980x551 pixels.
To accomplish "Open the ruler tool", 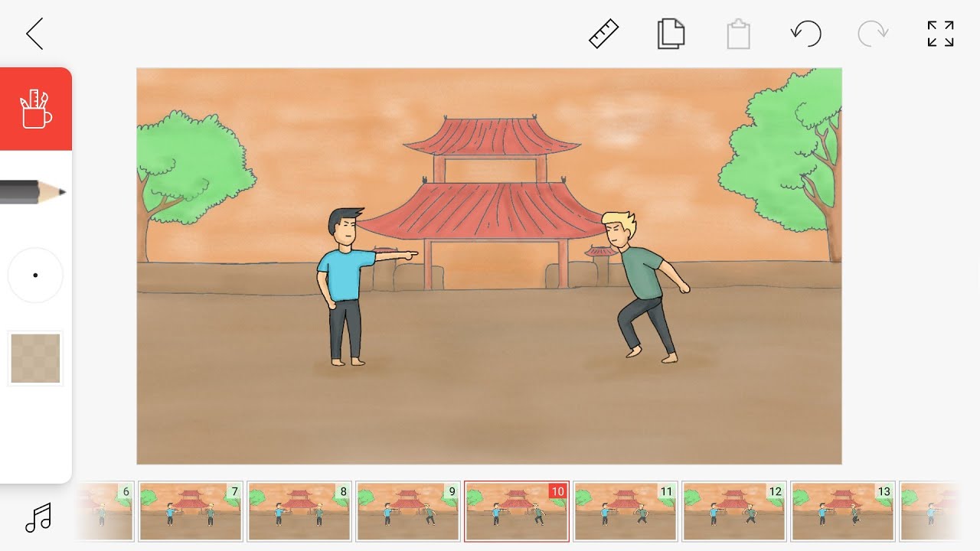I will pyautogui.click(x=603, y=34).
